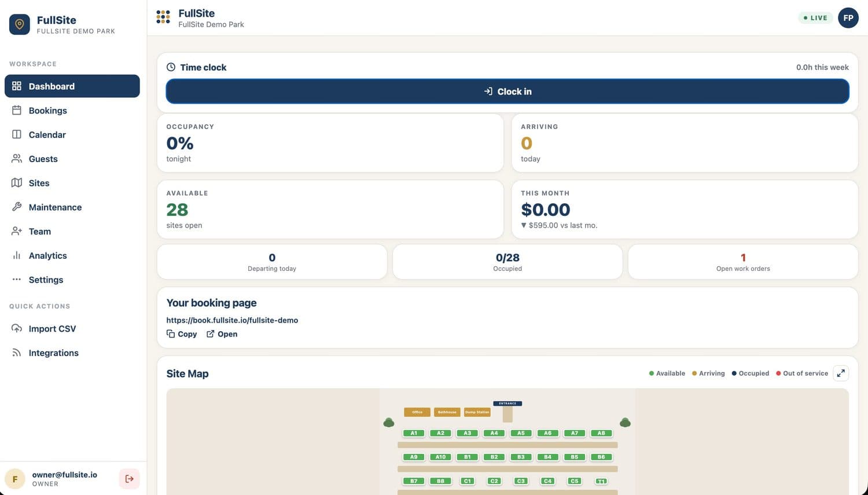Click the 0/28 Occupied tile
The height and width of the screenshot is (495, 868).
pyautogui.click(x=507, y=262)
